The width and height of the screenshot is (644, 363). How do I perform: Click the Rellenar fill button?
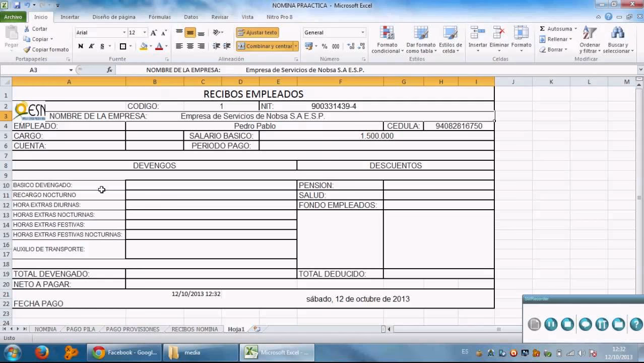pos(555,39)
